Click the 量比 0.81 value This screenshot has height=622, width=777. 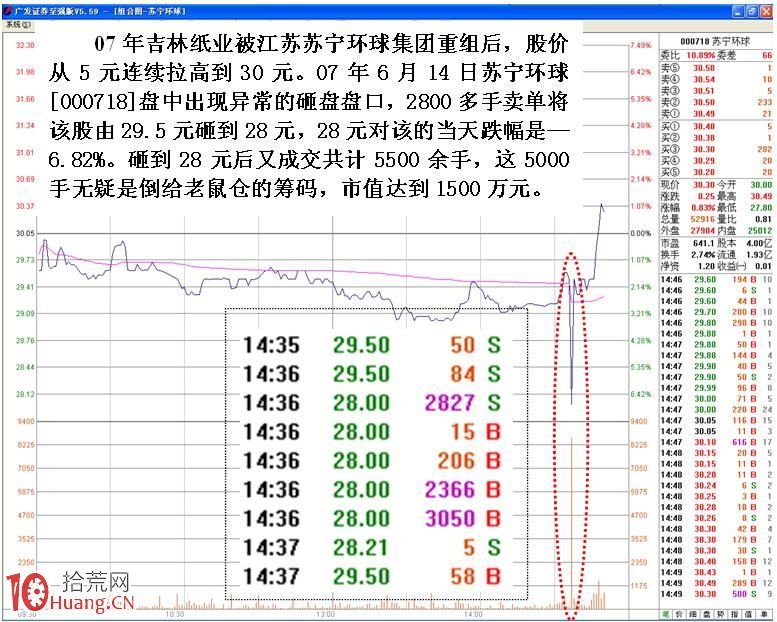[764, 219]
